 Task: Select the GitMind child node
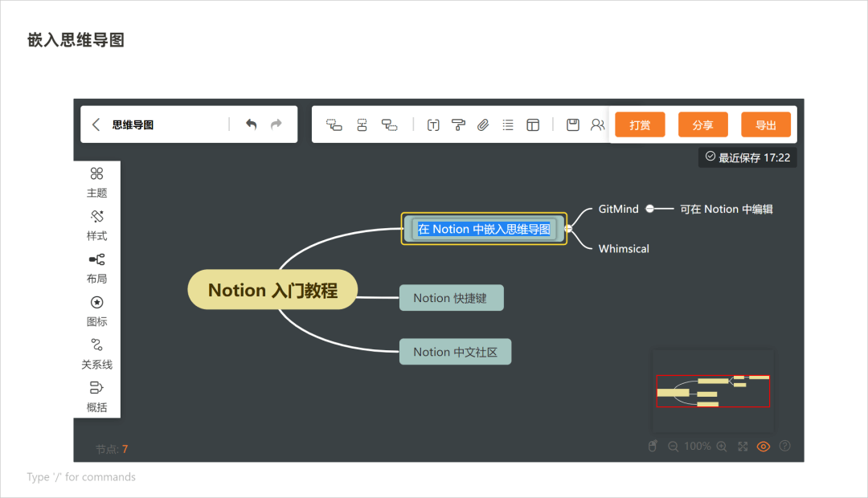[618, 209]
